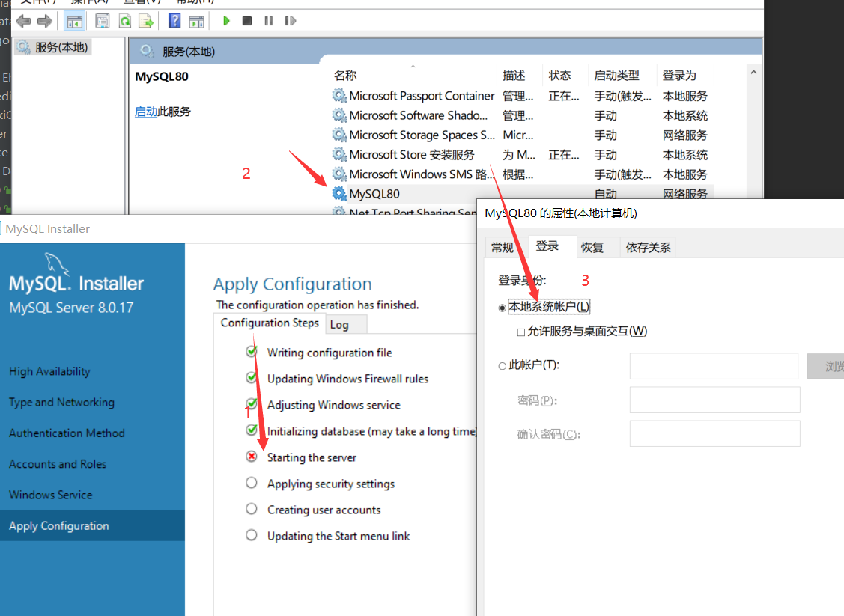This screenshot has height=616, width=844.
Task: Start service with green play icon
Action: point(226,21)
